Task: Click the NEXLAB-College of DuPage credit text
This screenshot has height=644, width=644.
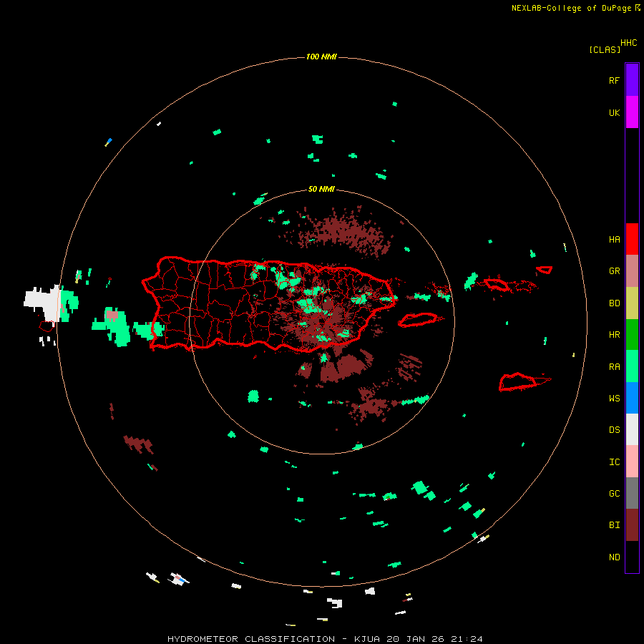Action: tap(571, 8)
